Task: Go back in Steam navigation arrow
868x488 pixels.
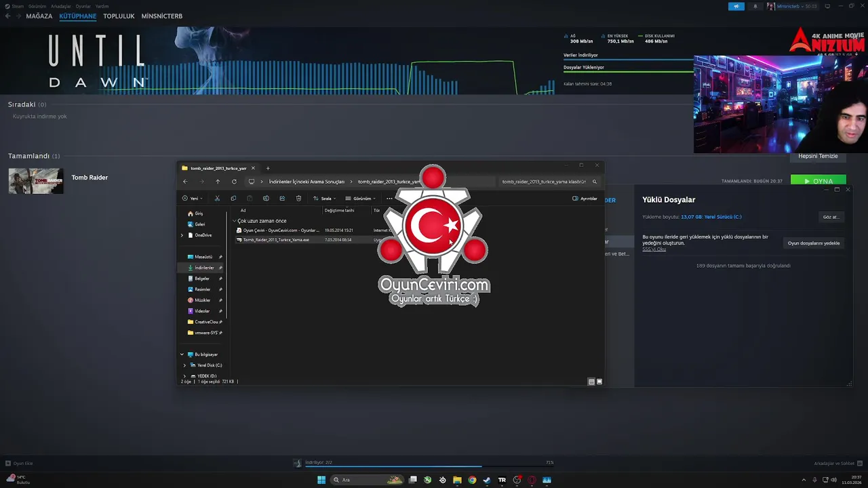Action: (8, 16)
